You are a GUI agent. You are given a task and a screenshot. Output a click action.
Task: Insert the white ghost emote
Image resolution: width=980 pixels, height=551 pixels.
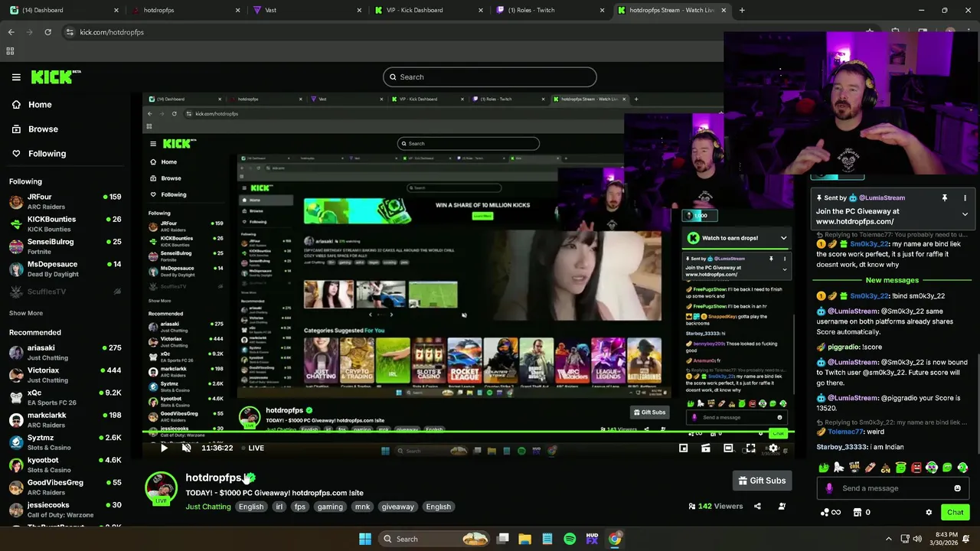point(838,468)
